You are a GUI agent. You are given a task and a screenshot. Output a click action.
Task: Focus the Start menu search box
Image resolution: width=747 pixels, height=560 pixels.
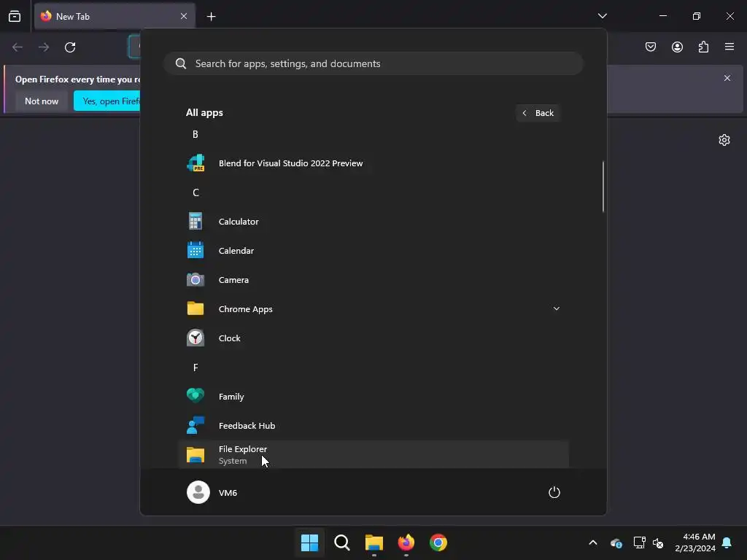373,64
